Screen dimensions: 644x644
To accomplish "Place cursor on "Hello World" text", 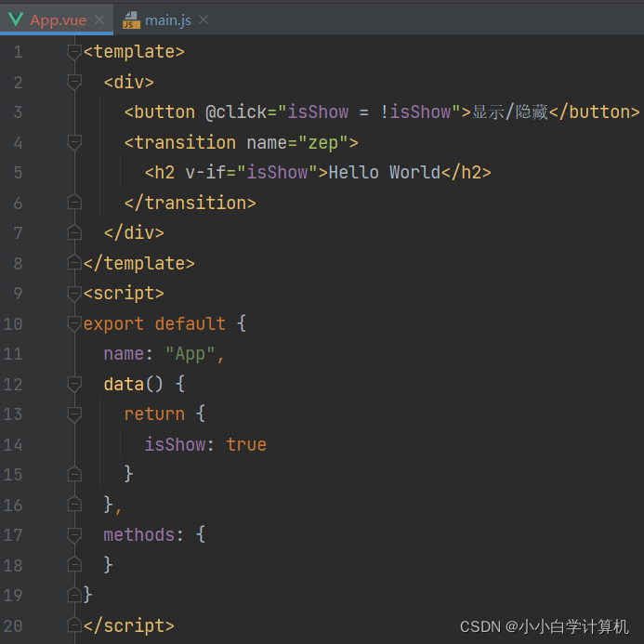I will (384, 173).
